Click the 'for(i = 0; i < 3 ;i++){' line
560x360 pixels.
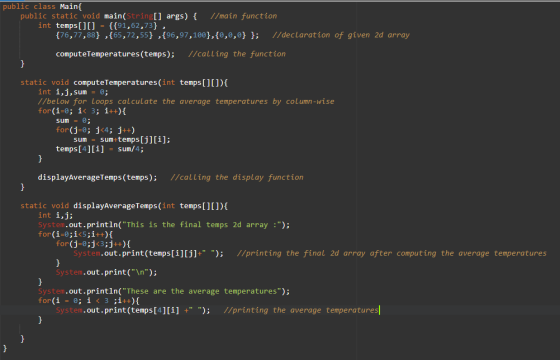coord(89,301)
